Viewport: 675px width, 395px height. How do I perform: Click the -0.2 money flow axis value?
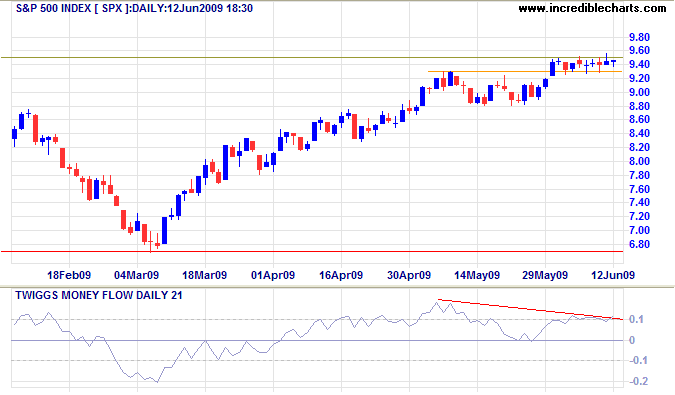coord(638,382)
